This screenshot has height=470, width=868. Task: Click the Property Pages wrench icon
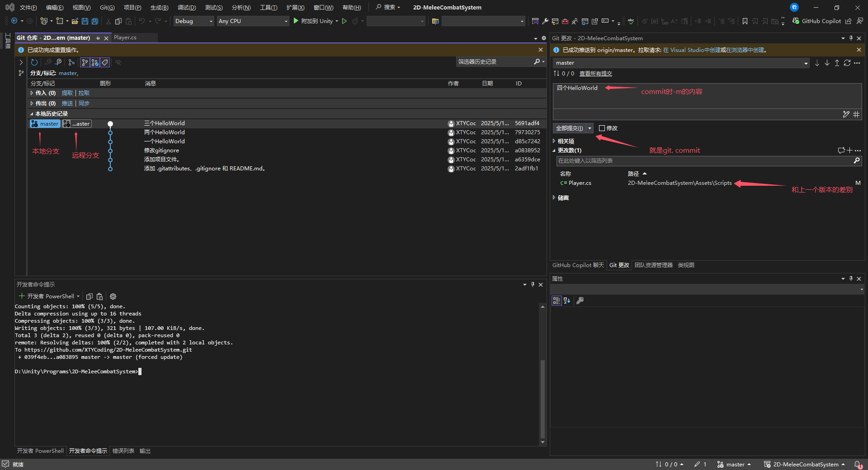(580, 301)
